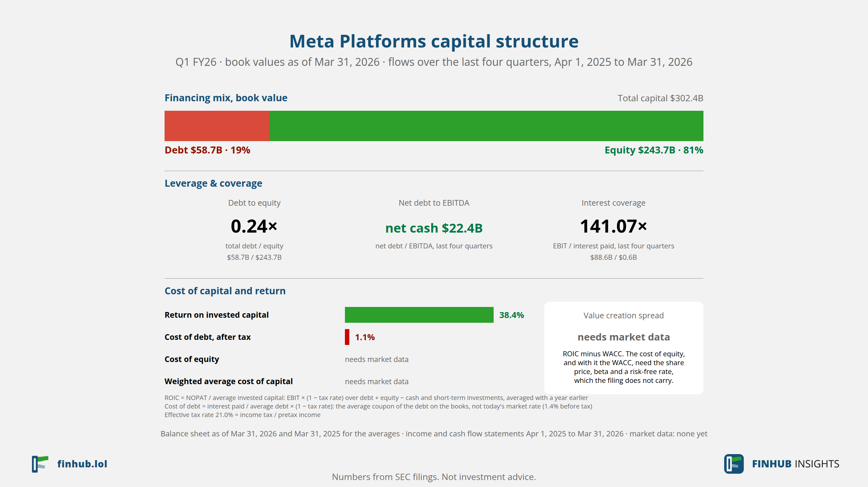Click the Cost of debt formula footnote
868x487 pixels.
tap(378, 406)
